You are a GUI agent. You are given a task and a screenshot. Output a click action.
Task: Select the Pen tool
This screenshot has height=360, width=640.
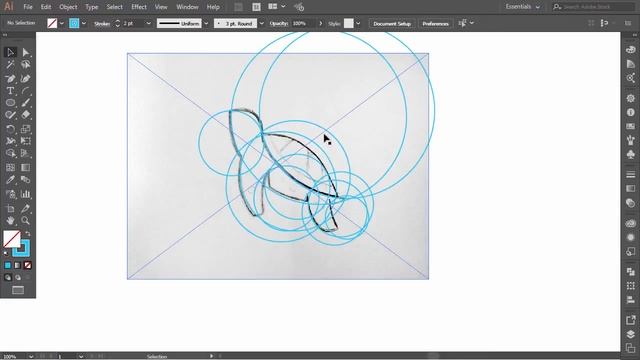[x=10, y=78]
